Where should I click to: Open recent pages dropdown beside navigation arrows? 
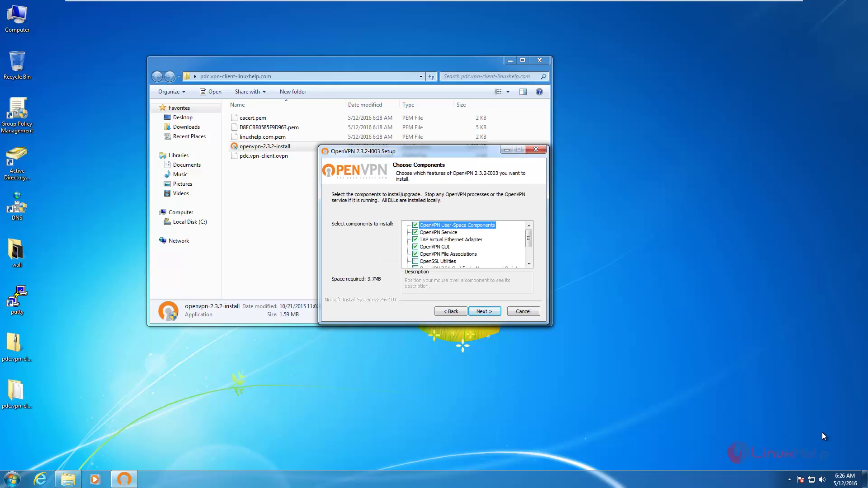[x=179, y=76]
